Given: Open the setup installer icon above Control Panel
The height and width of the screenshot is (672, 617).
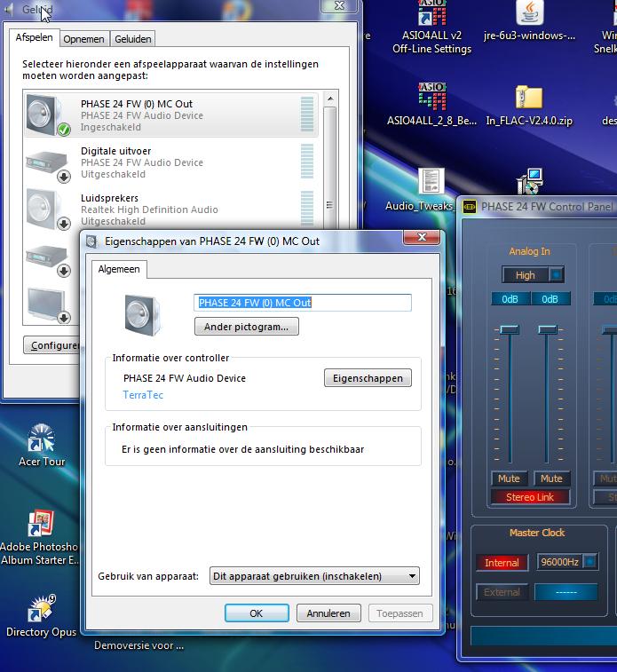Looking at the screenshot, I should click(530, 181).
